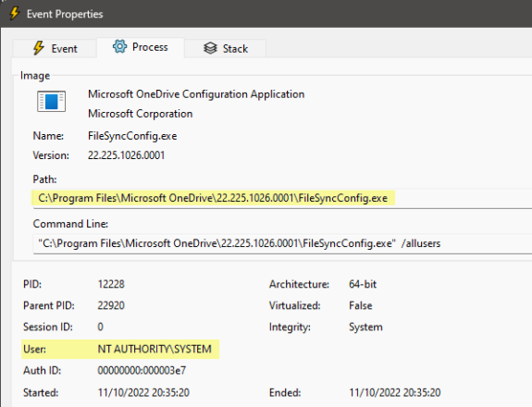Image resolution: width=532 pixels, height=407 pixels.
Task: Click the name value 'FileSyncConfig.exe'
Action: [132, 136]
